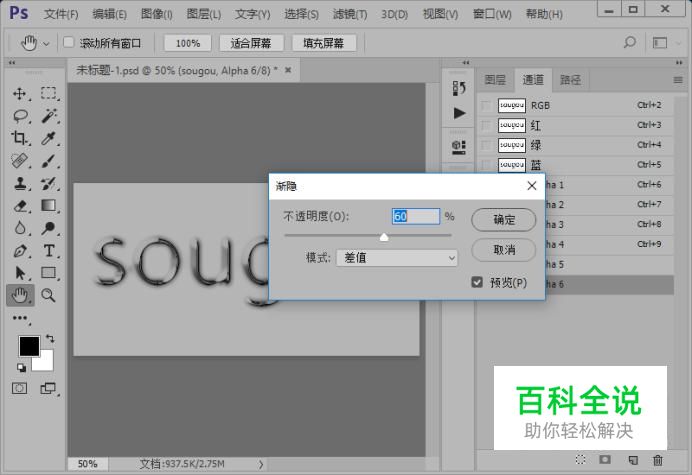
Task: Select the Brush tool
Action: pos(49,161)
